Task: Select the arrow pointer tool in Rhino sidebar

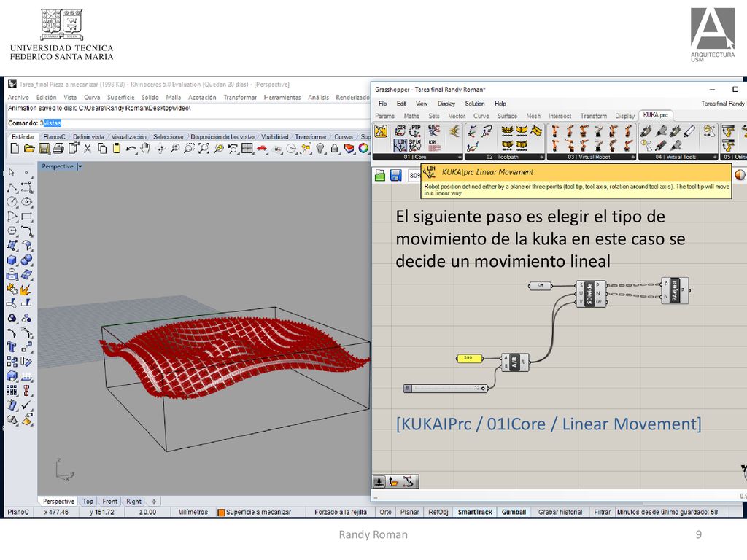Action: click(x=12, y=172)
